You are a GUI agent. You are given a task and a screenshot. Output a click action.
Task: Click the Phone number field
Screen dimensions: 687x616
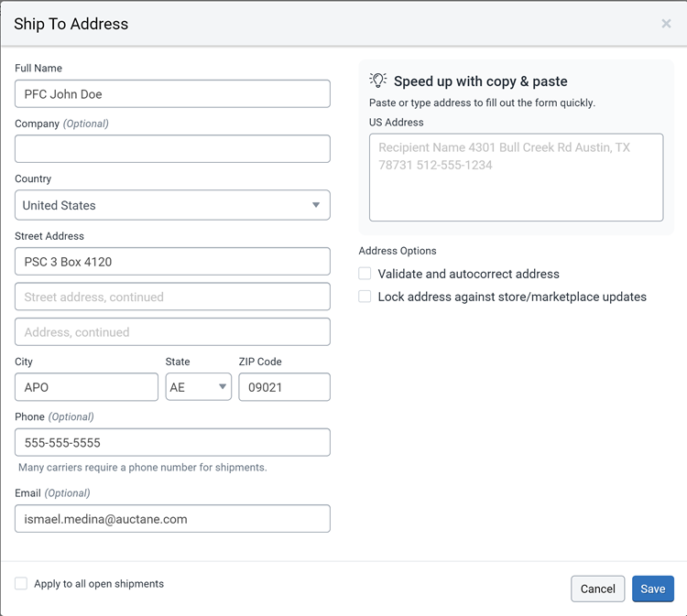coord(172,442)
